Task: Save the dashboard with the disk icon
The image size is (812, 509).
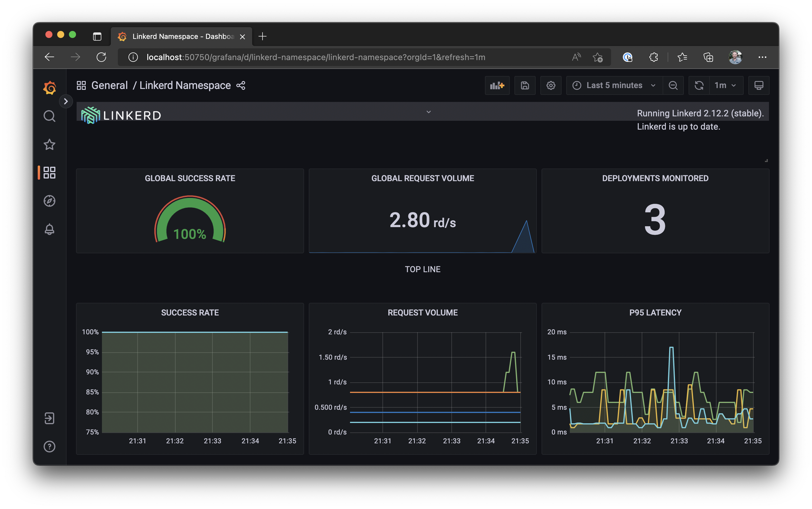Action: point(525,85)
